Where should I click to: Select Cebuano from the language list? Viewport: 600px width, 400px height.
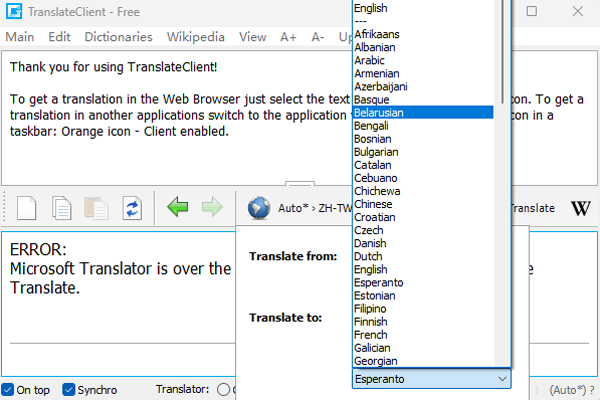pos(423,178)
